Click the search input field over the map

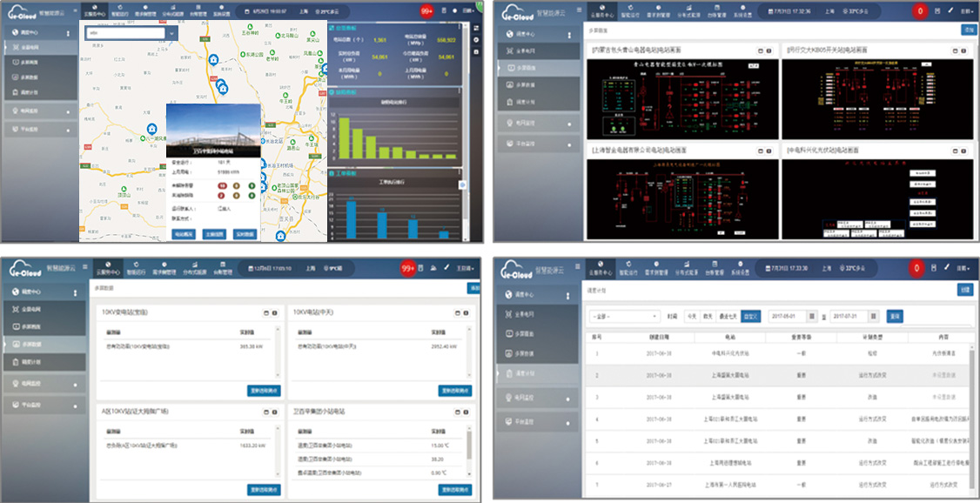tap(124, 33)
